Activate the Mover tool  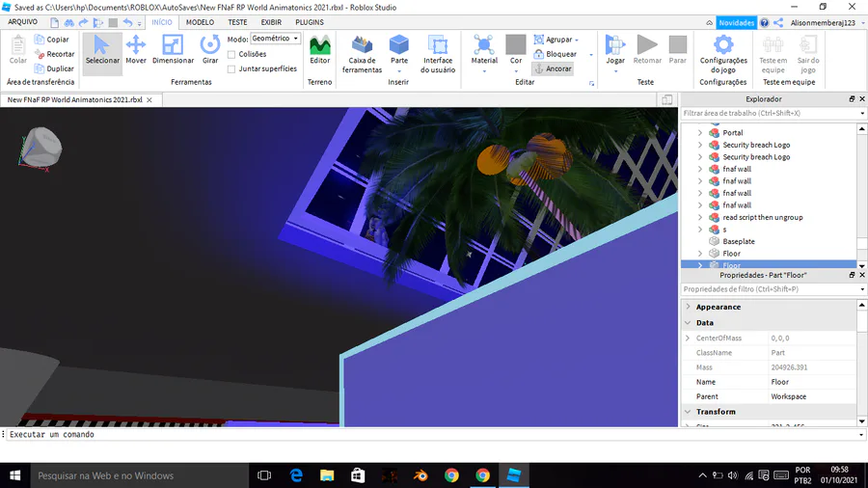(136, 50)
